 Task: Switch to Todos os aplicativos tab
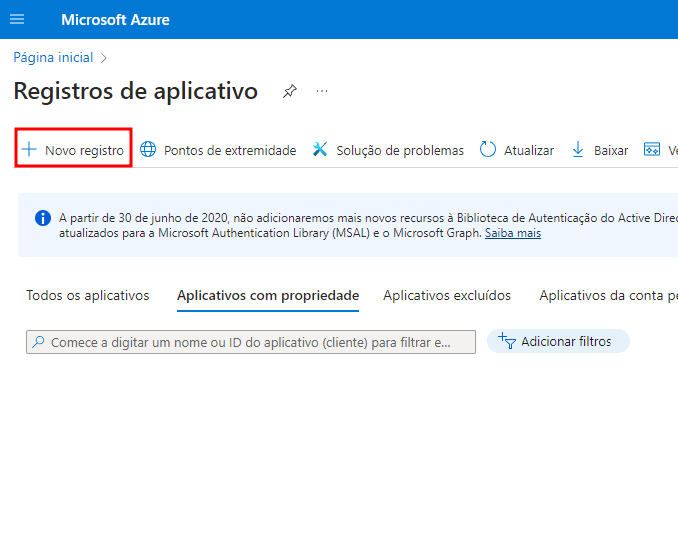pyautogui.click(x=88, y=295)
